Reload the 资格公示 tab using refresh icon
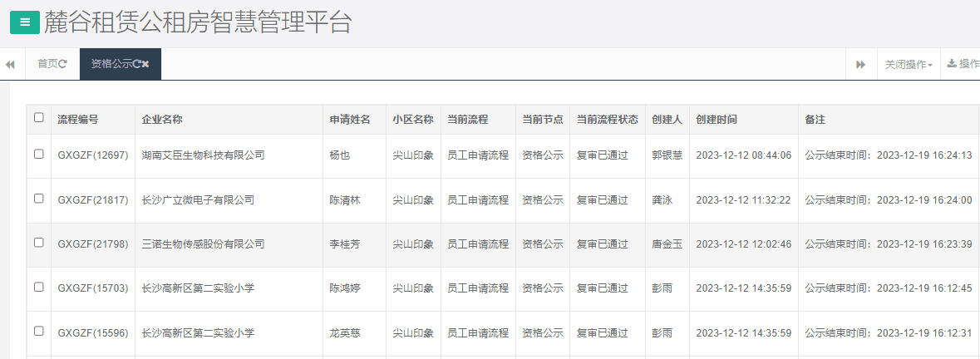 pyautogui.click(x=136, y=64)
